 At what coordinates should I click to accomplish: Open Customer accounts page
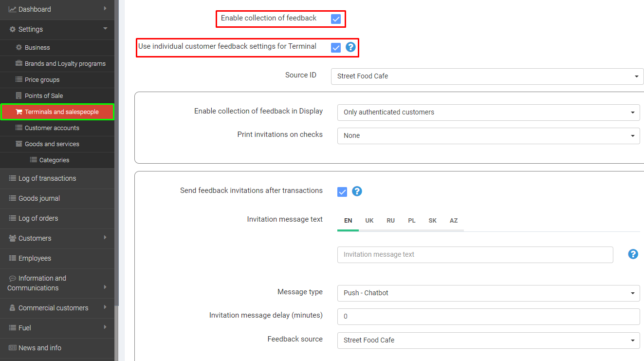point(52,128)
